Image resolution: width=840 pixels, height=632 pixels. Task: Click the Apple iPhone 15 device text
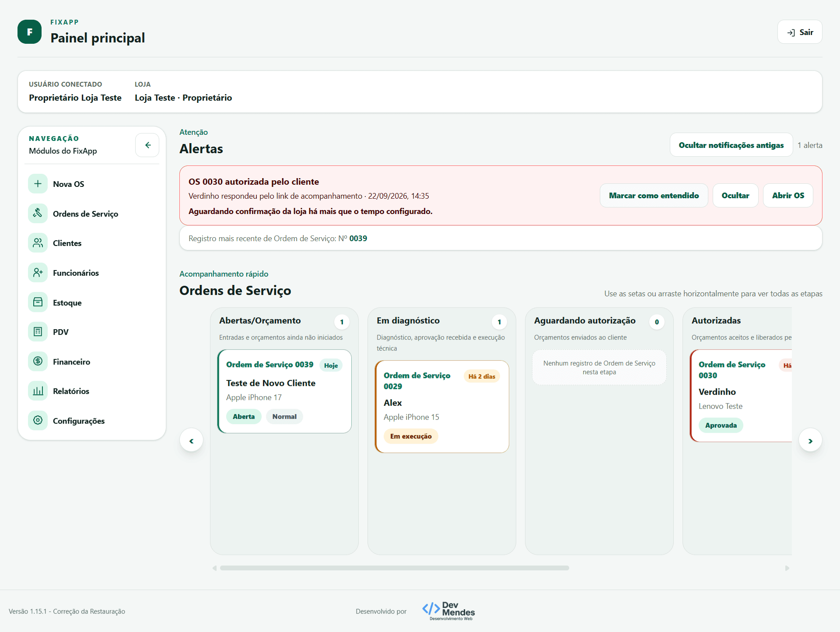(411, 417)
